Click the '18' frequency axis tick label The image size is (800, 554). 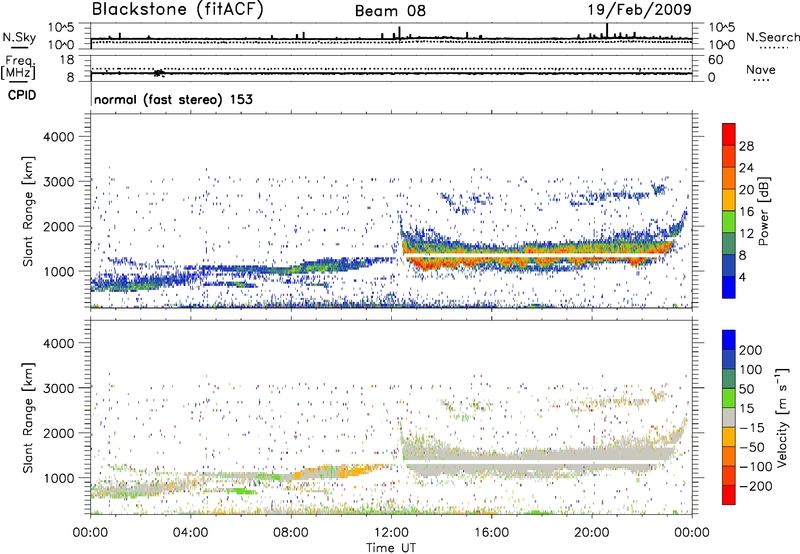(x=67, y=60)
